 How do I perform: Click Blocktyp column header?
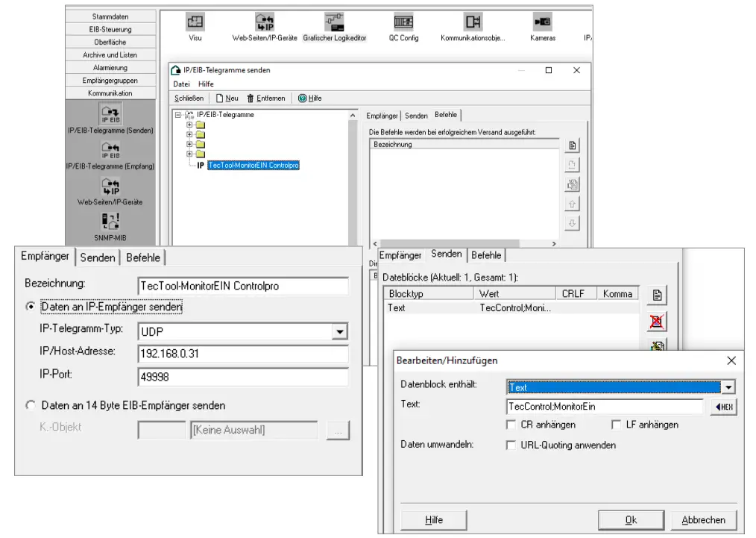[429, 293]
